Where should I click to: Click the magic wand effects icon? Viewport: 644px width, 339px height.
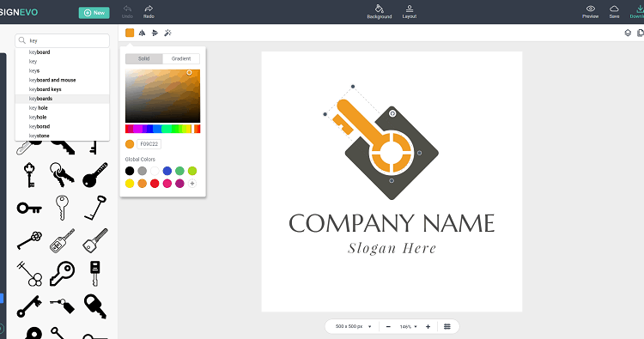pos(167,33)
